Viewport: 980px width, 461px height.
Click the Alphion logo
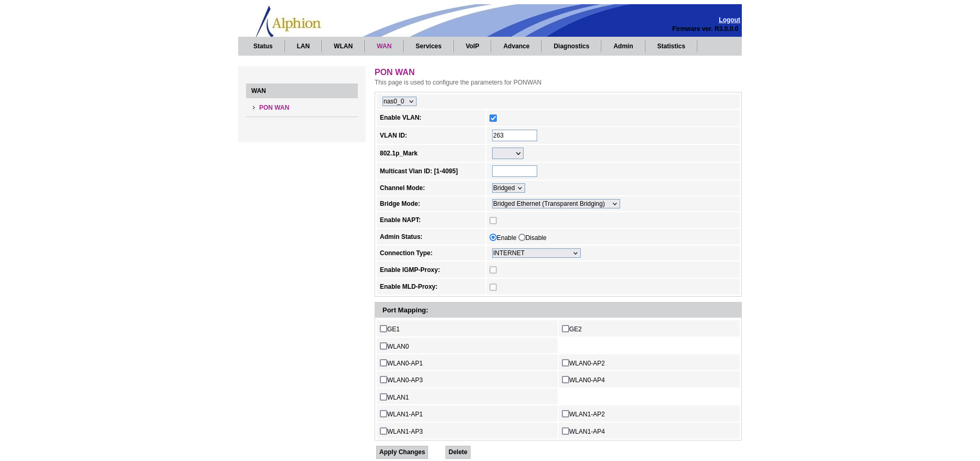click(289, 22)
